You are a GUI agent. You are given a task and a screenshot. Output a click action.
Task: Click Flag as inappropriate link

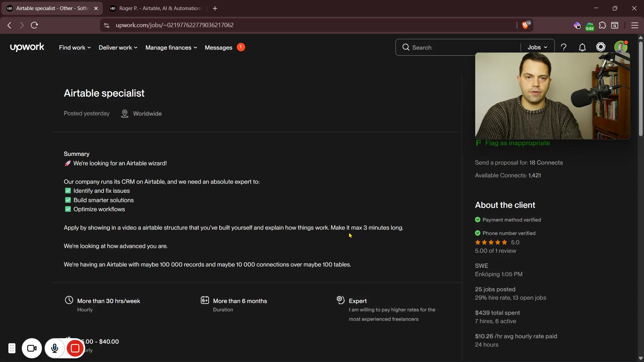[517, 143]
